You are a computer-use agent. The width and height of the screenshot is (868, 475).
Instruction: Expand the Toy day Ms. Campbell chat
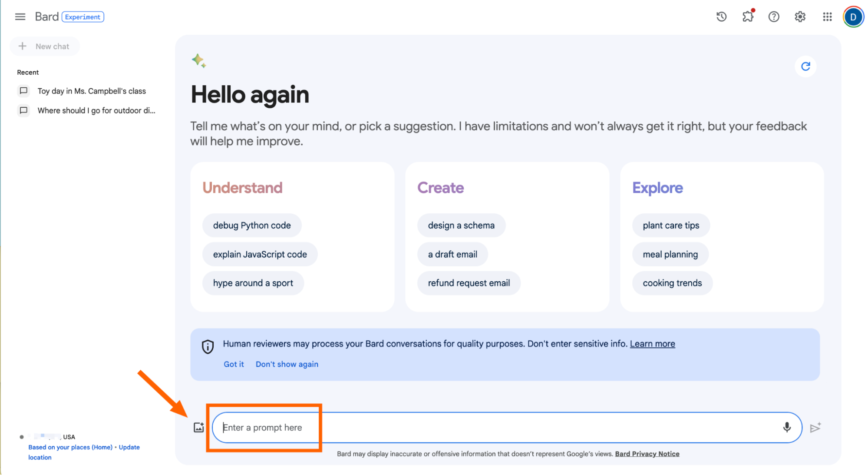tap(91, 91)
